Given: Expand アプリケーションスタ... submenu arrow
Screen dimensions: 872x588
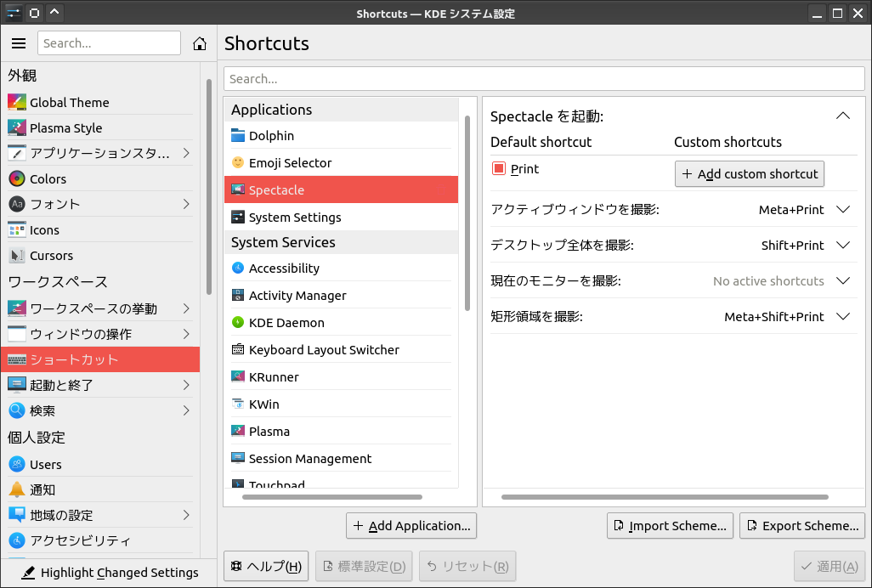Looking at the screenshot, I should point(186,153).
